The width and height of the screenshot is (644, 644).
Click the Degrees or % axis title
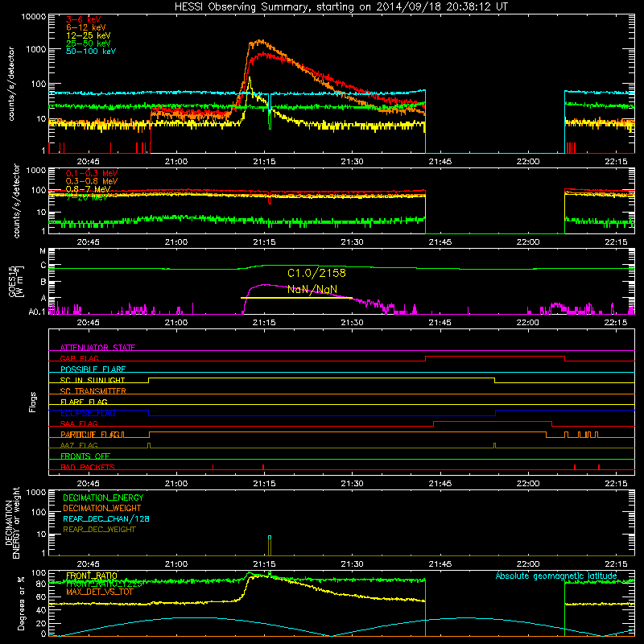click(x=22, y=603)
